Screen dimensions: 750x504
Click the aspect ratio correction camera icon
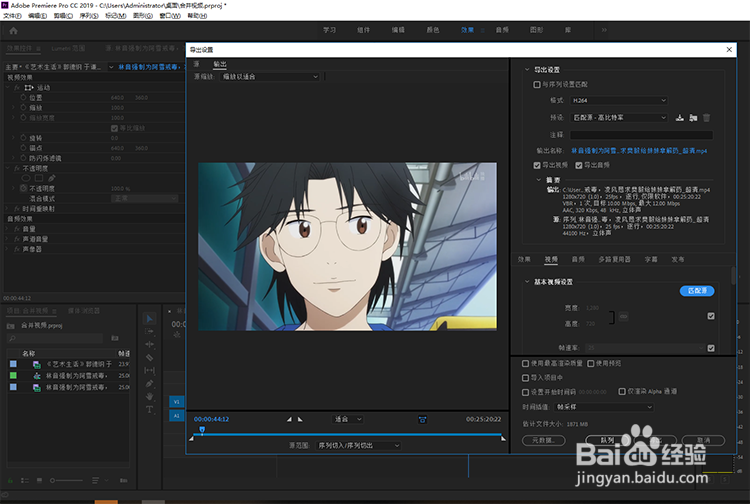click(422, 419)
